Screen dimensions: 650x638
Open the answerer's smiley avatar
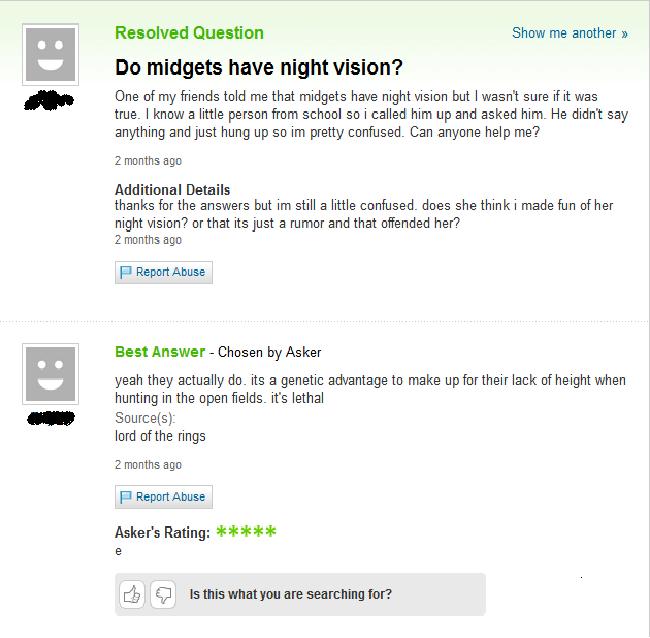click(51, 374)
